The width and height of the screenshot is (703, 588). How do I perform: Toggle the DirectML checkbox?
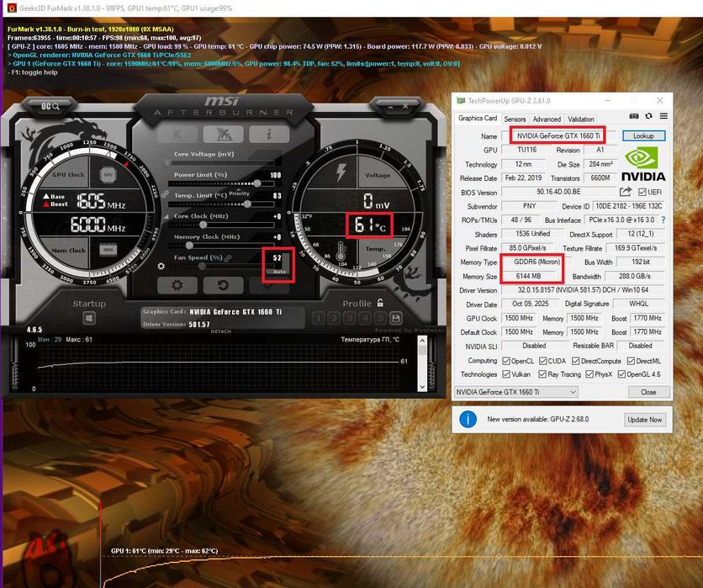click(x=631, y=361)
